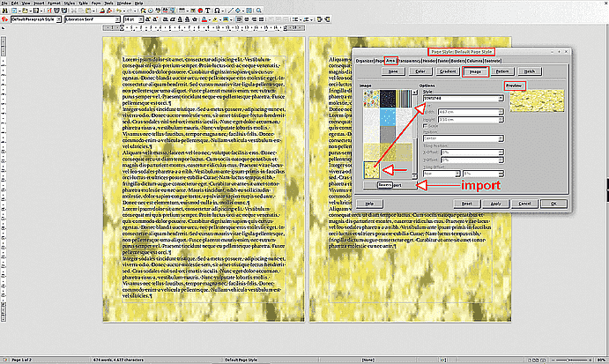Click the Highlighting Color icon
Viewport: 609px width, 364px height.
tap(215, 19)
